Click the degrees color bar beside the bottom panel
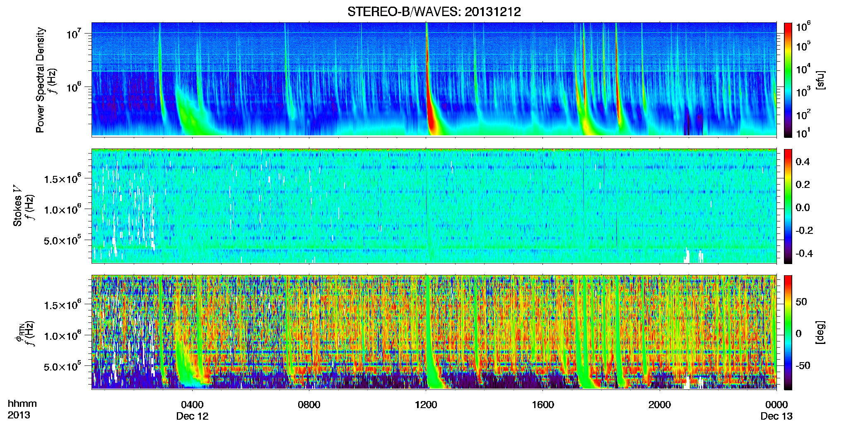The image size is (868, 447). 788,332
